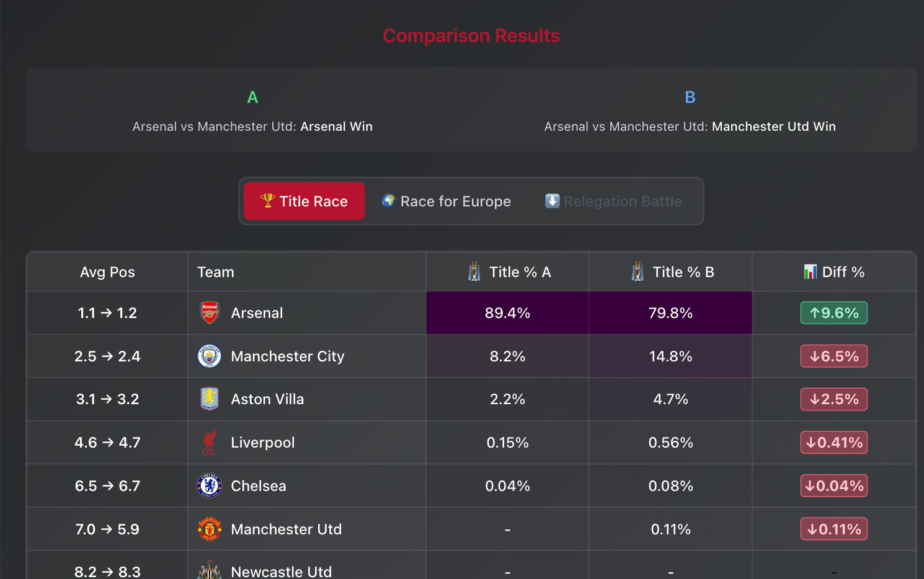Click the red 6.5% diff badge
The width and height of the screenshot is (924, 579).
833,356
